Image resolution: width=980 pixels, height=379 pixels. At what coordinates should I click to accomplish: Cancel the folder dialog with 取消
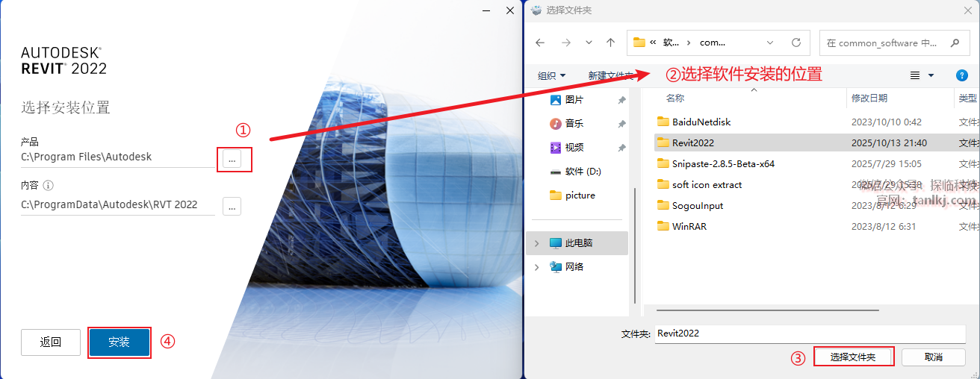tap(934, 357)
